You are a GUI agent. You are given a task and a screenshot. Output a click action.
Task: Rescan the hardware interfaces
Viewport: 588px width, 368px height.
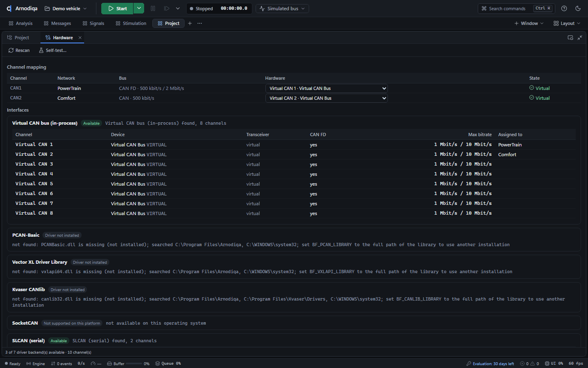pyautogui.click(x=19, y=50)
